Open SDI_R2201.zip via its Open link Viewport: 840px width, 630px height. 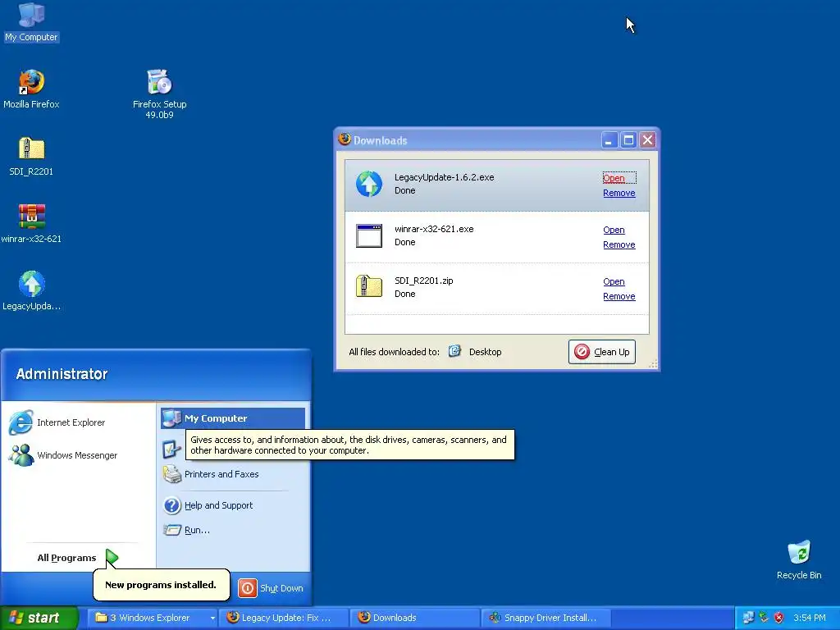[x=614, y=281]
